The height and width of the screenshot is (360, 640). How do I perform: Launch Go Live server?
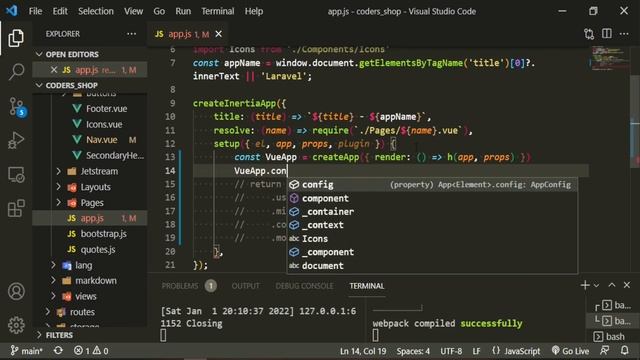click(x=570, y=351)
